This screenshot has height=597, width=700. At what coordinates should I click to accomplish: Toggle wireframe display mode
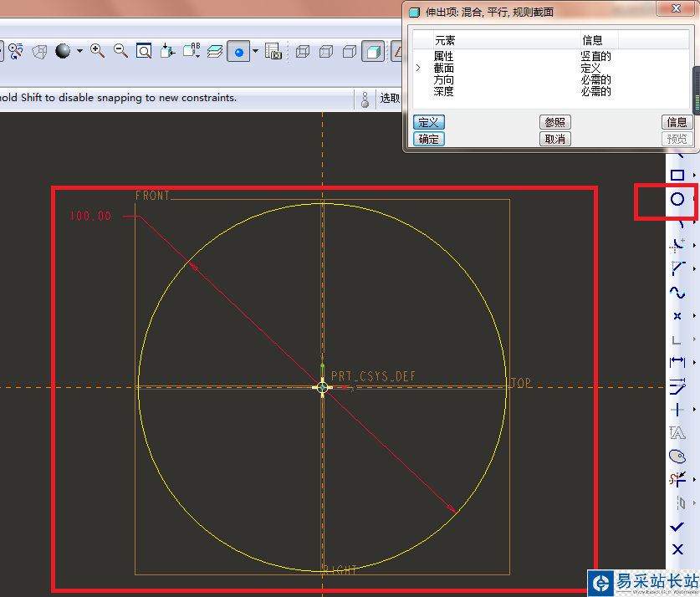[303, 51]
